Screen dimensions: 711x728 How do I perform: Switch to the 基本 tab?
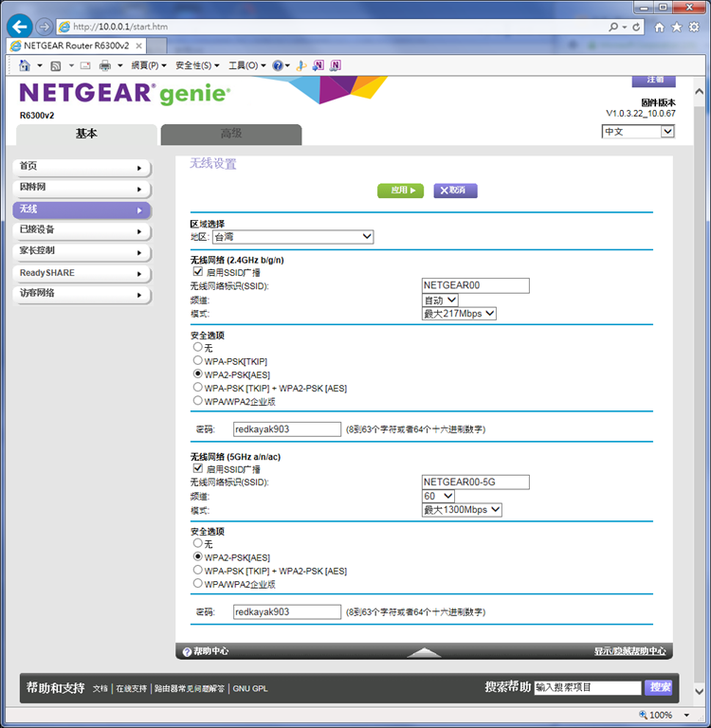click(86, 134)
